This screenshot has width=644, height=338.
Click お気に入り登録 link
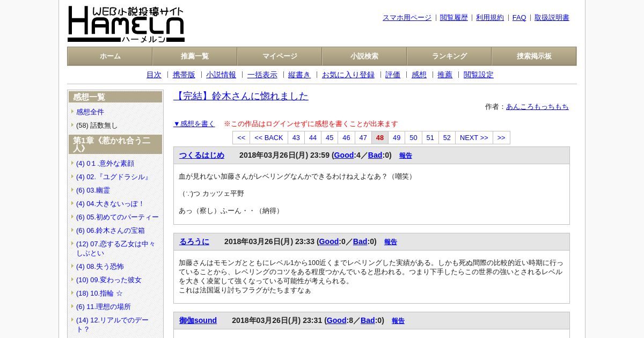[x=348, y=75]
